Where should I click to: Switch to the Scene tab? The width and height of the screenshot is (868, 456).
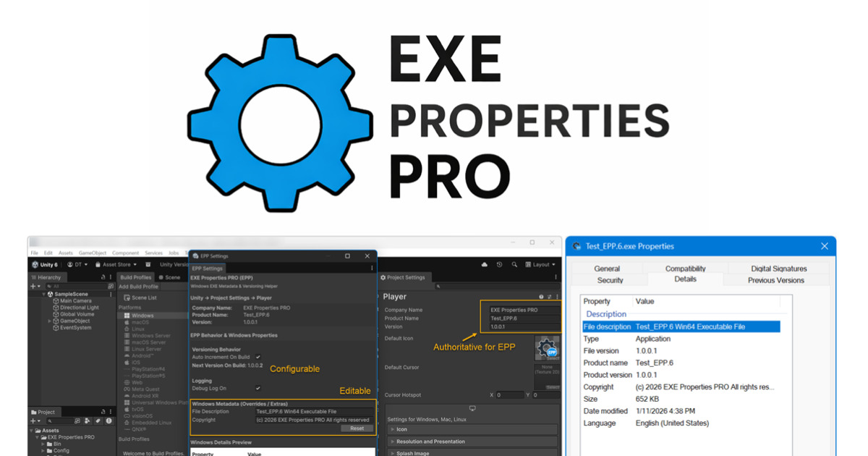coord(170,277)
